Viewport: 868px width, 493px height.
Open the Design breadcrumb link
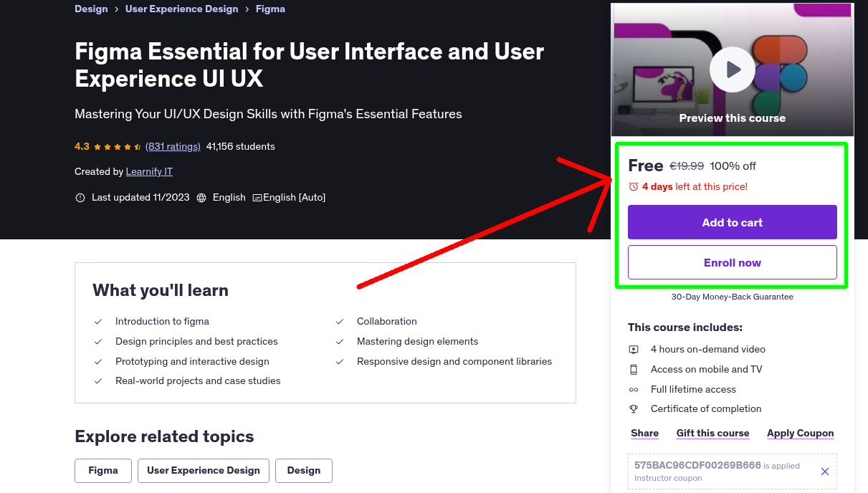[91, 9]
